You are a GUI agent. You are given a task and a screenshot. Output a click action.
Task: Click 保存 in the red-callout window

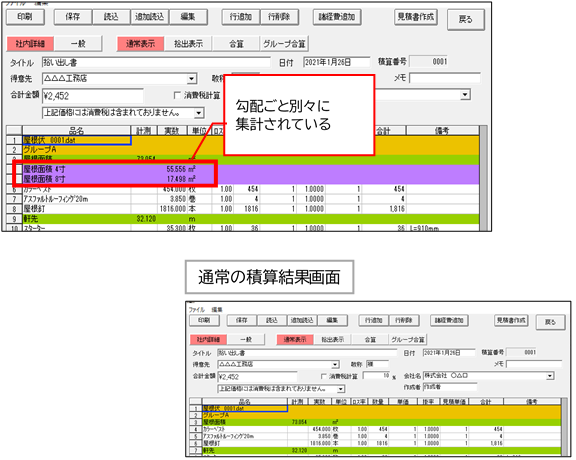click(73, 17)
